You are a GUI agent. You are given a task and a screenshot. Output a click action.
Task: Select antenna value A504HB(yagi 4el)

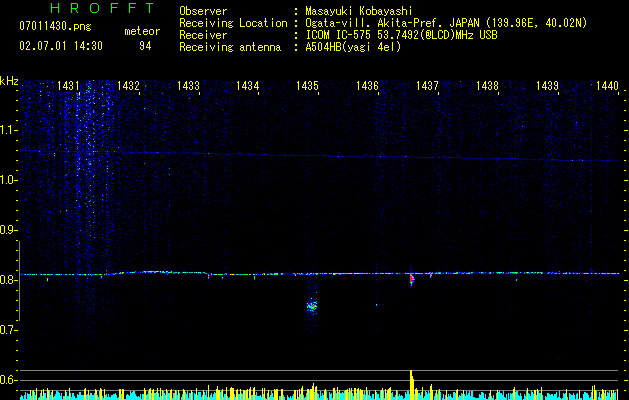[x=353, y=47]
